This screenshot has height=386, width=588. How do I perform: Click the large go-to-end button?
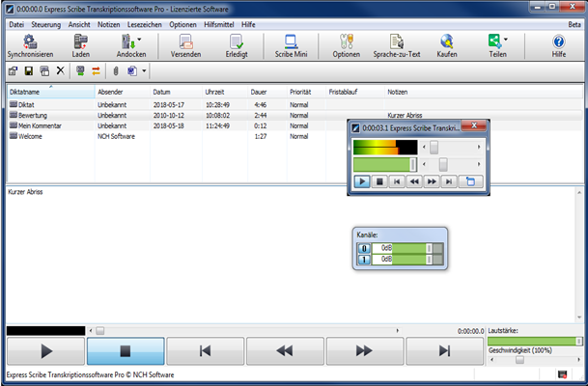pos(445,351)
